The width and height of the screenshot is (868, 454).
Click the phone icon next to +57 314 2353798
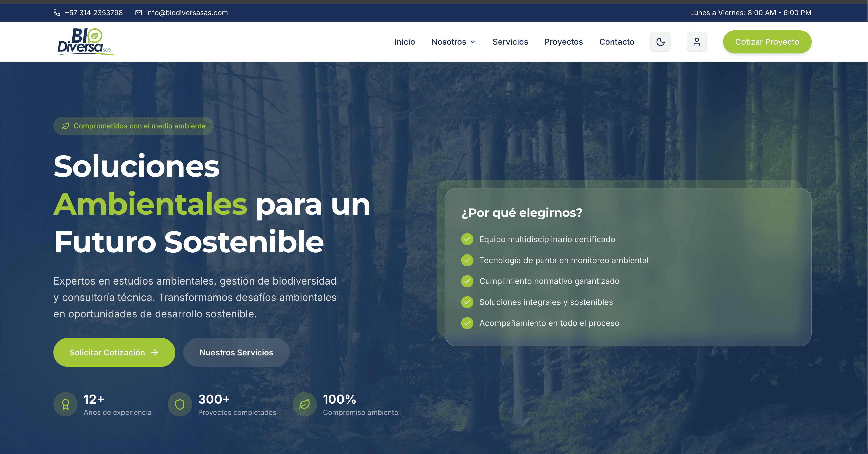57,12
